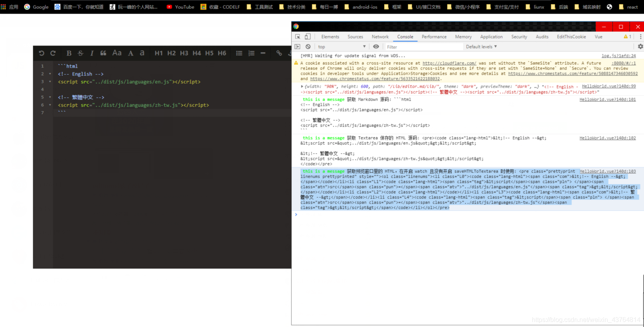Open the http://cloudflare.com/ link
This screenshot has width=644, height=327.
coord(449,63)
